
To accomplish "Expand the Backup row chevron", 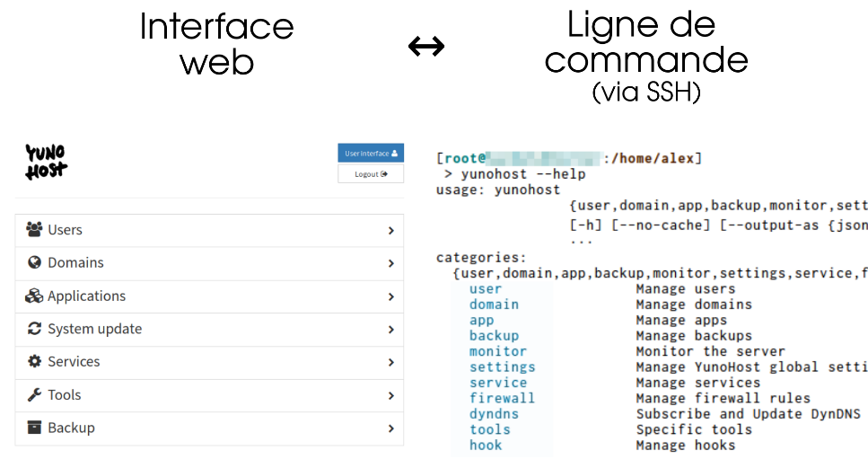I will click(390, 428).
